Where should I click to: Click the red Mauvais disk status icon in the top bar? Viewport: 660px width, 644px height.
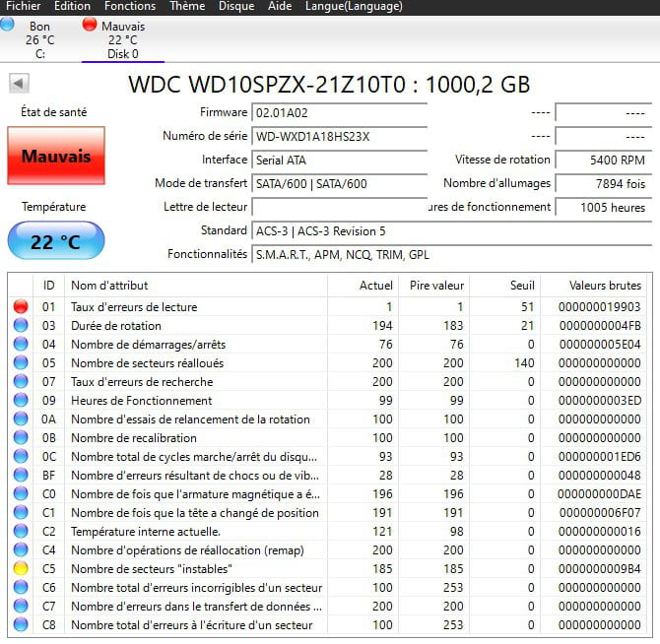coord(90,24)
